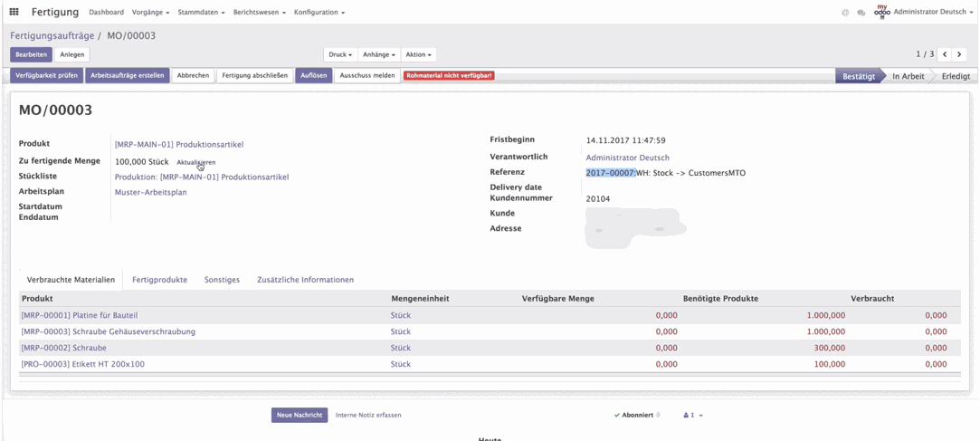Open the conversations chat bubble icon

pyautogui.click(x=861, y=13)
